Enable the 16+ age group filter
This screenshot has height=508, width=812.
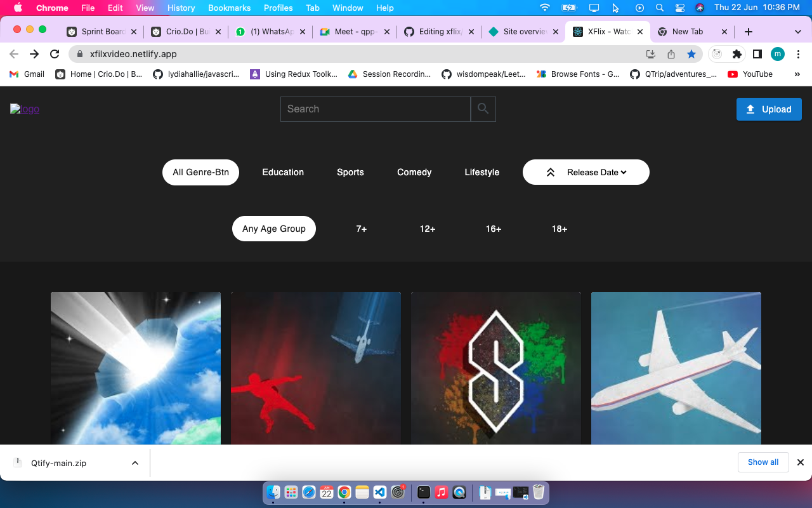coord(493,229)
